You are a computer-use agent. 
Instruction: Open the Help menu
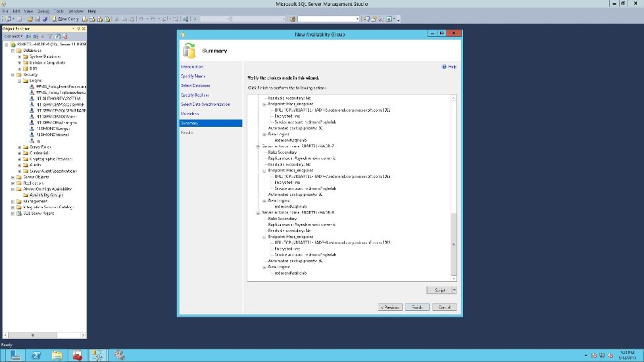pyautogui.click(x=92, y=11)
